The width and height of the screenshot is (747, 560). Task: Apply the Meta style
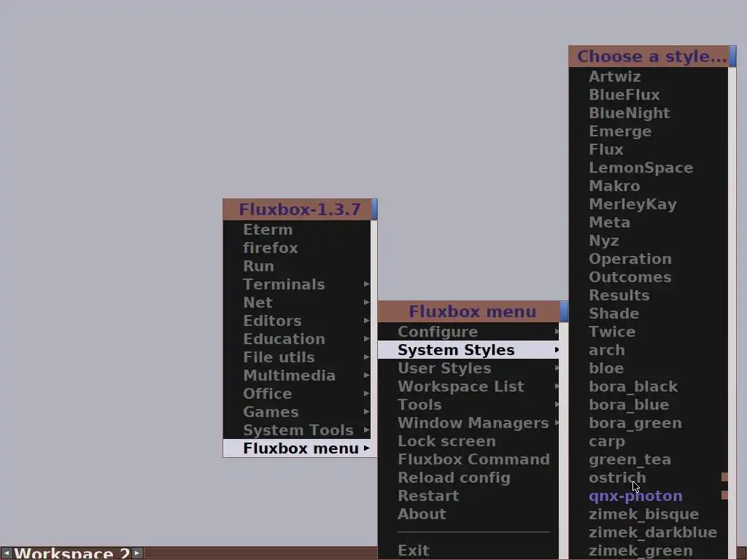pos(649,222)
